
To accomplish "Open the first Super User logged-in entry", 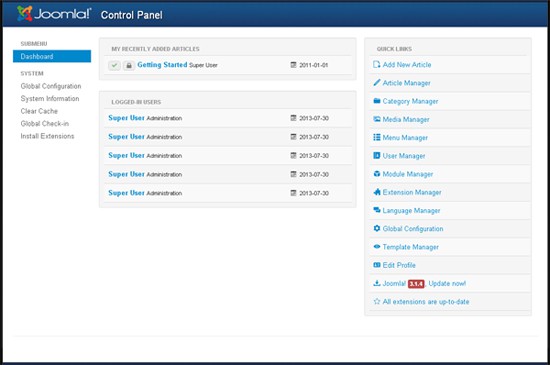I will click(126, 118).
